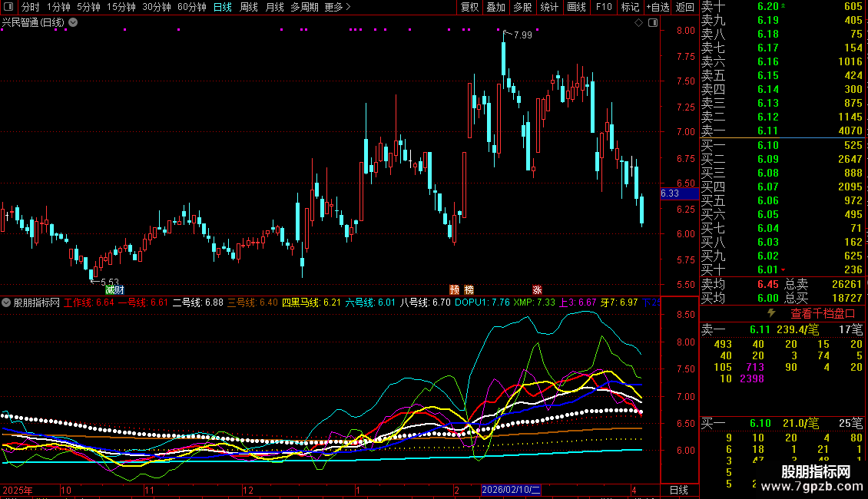Screen dimensions: 868x499
Task: Click the 榜 signal marker on chart
Action: coord(469,289)
